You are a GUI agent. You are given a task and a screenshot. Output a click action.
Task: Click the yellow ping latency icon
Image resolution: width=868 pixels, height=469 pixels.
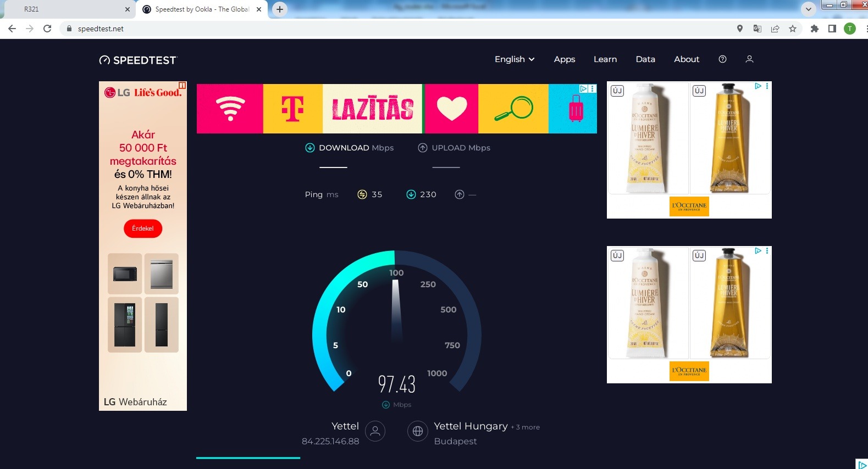click(362, 194)
